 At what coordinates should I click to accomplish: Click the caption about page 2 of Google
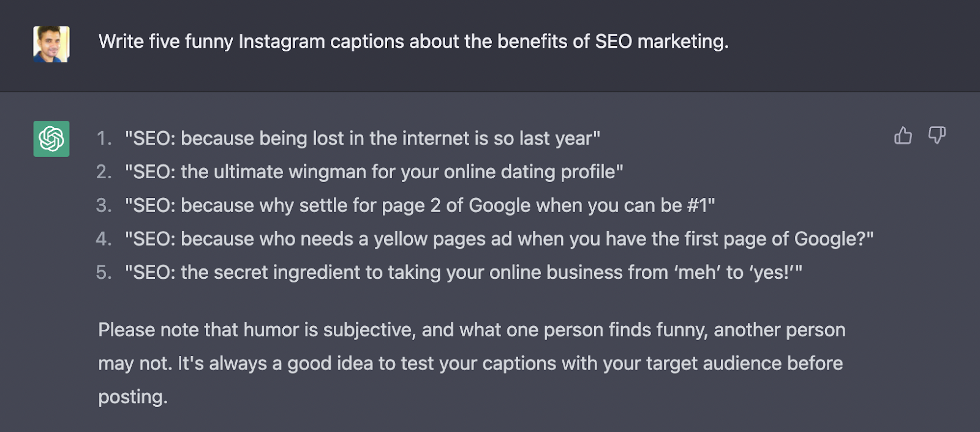pyautogui.click(x=420, y=205)
